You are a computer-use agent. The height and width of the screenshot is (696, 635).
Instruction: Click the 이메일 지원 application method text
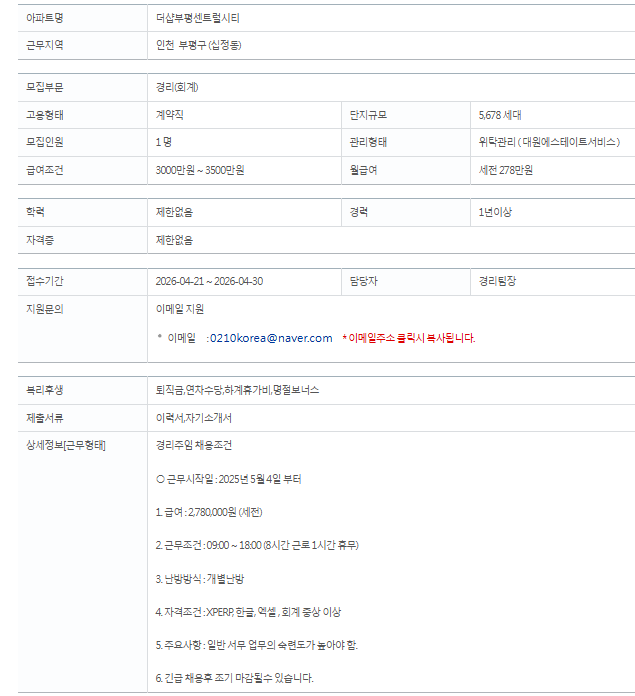point(180,309)
